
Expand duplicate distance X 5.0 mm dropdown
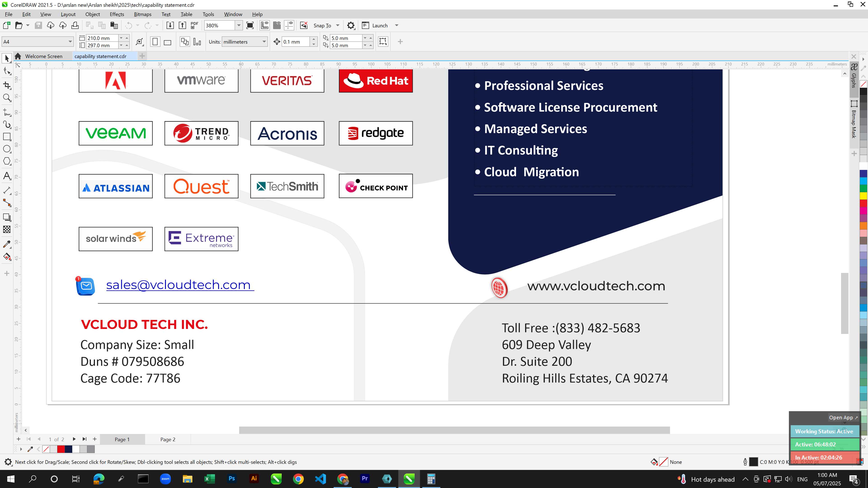(x=365, y=38)
